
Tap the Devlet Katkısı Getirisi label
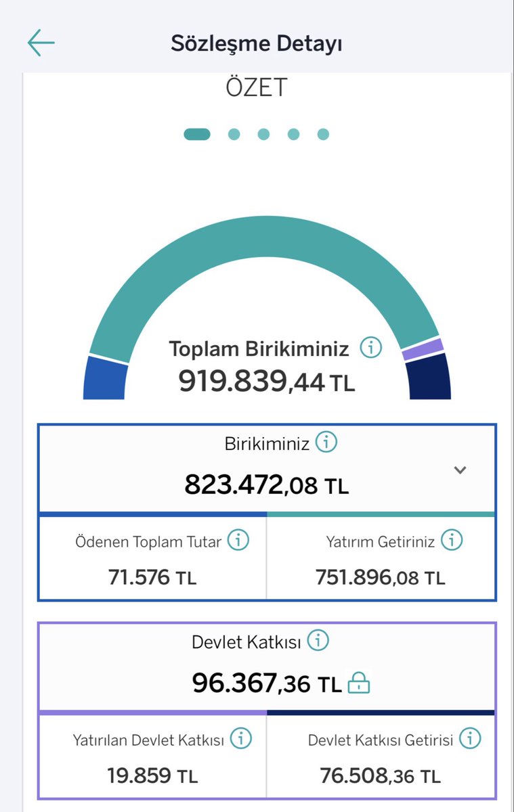pyautogui.click(x=381, y=740)
